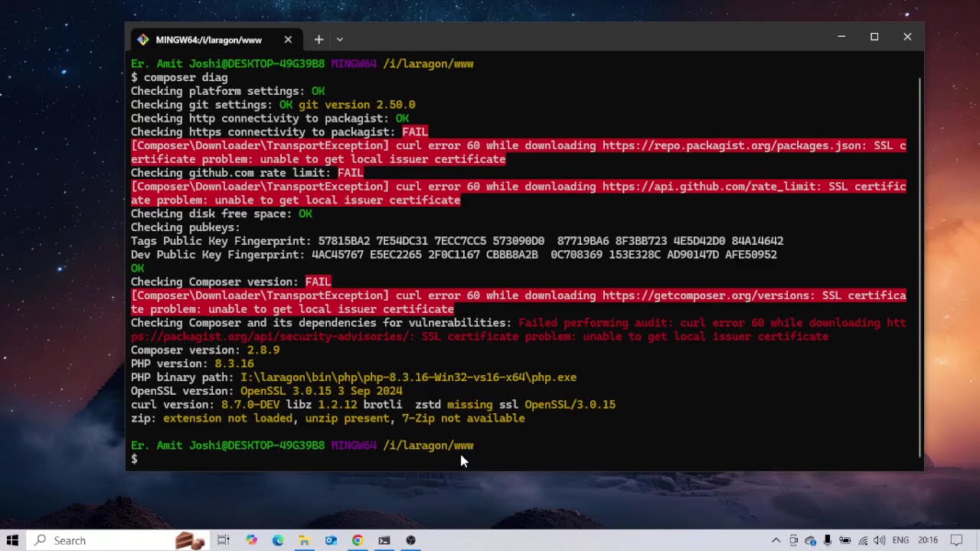
Task: Launch Copilot from the taskbar
Action: coord(251,540)
